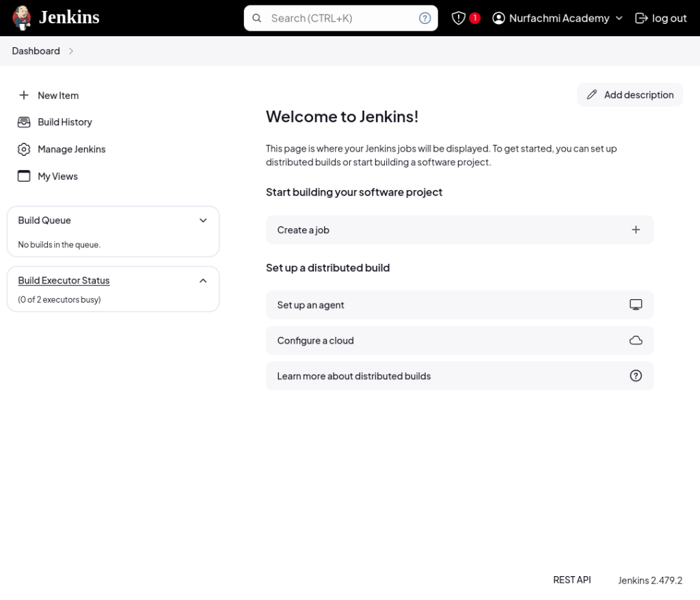Open Nurfachmi Academy profile link
This screenshot has width=700, height=600.
point(559,18)
